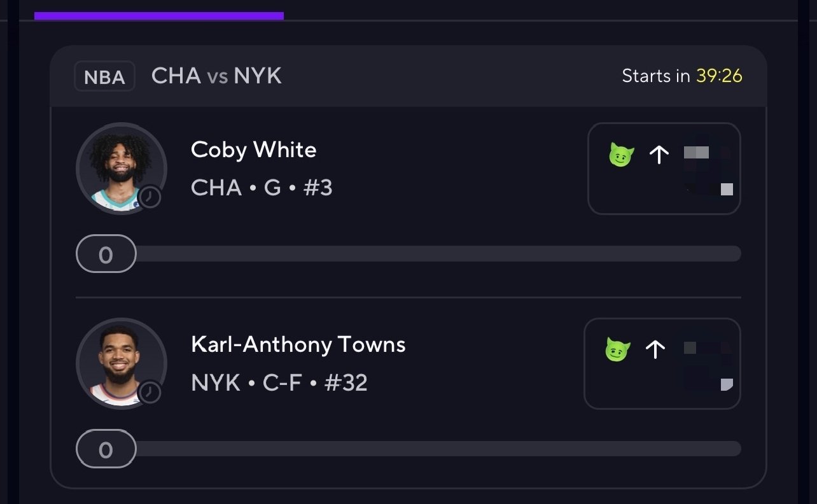Click the CHA vs NYK matchup title
This screenshot has width=817, height=504.
216,76
